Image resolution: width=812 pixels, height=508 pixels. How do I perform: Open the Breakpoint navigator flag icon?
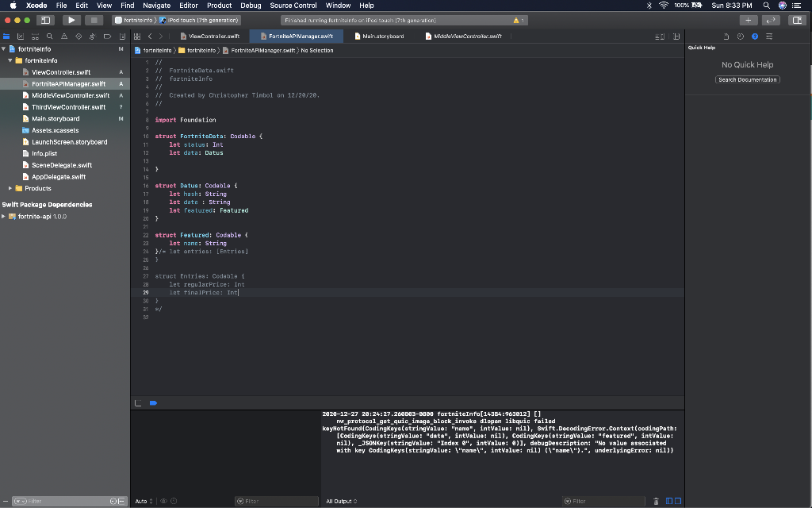[107, 37]
